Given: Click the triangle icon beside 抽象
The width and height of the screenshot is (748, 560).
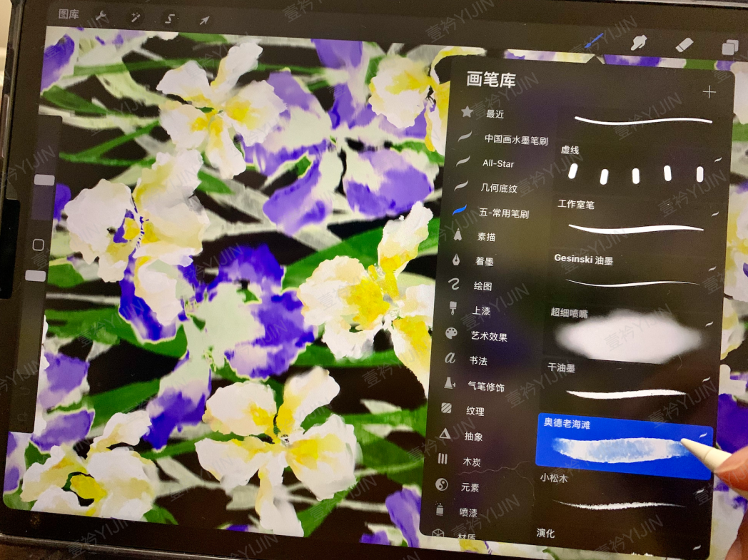Looking at the screenshot, I should click(x=445, y=433).
